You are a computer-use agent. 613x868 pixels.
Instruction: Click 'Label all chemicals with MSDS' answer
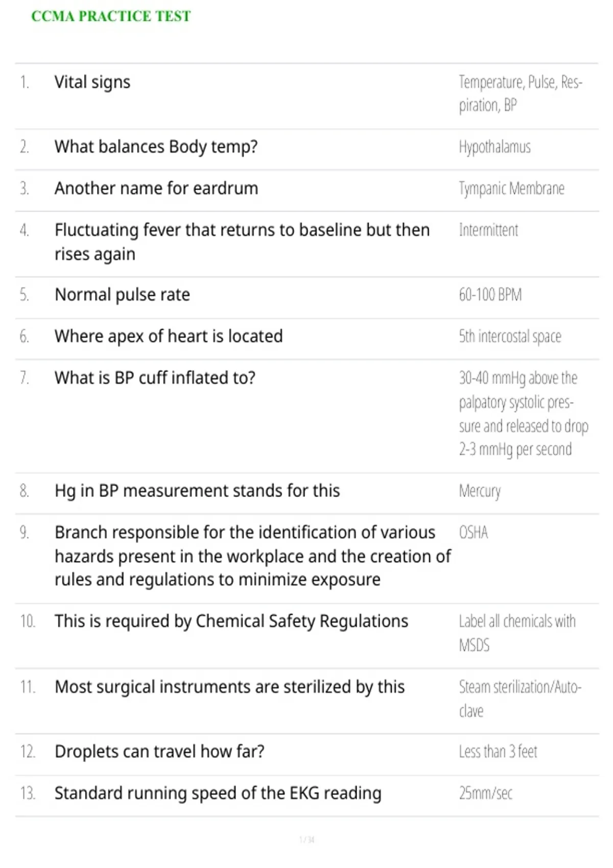click(517, 633)
